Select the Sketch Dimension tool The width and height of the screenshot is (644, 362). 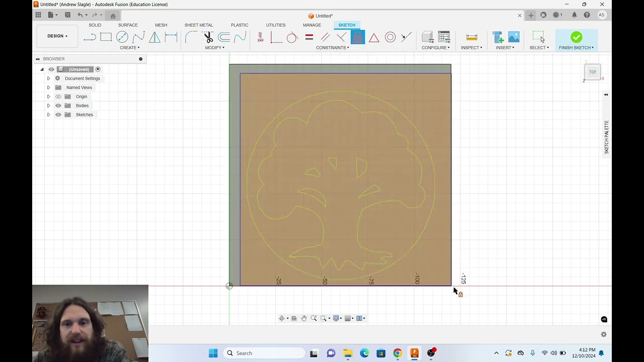click(x=171, y=37)
